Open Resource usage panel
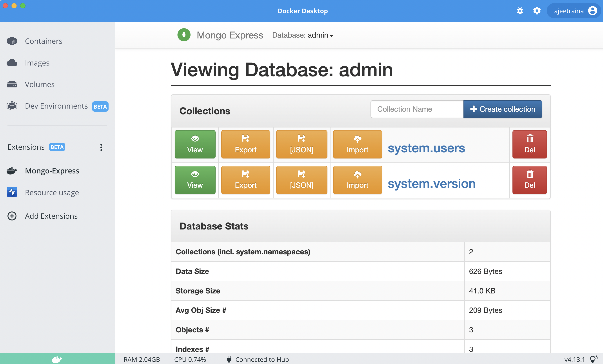Image resolution: width=603 pixels, height=364 pixels. [x=52, y=192]
